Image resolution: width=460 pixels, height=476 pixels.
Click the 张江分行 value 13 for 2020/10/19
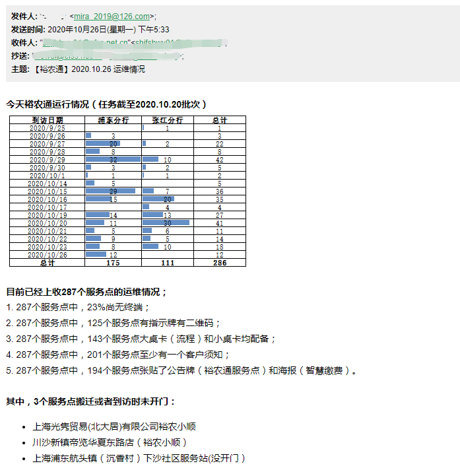tap(168, 215)
